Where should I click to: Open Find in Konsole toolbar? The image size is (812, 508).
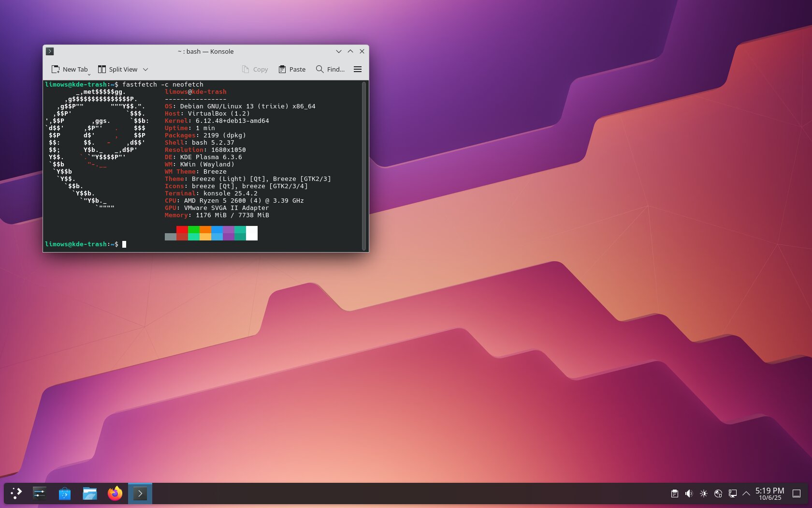pyautogui.click(x=330, y=70)
